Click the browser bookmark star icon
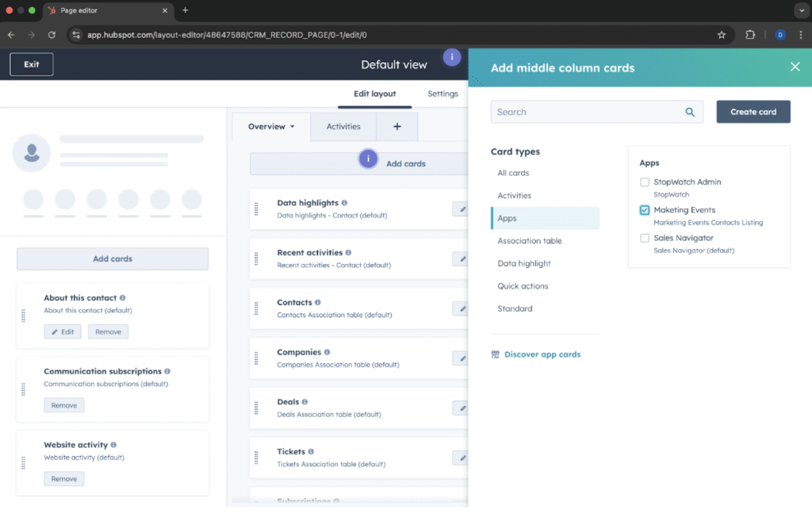The height and width of the screenshot is (517, 812). pyautogui.click(x=722, y=35)
